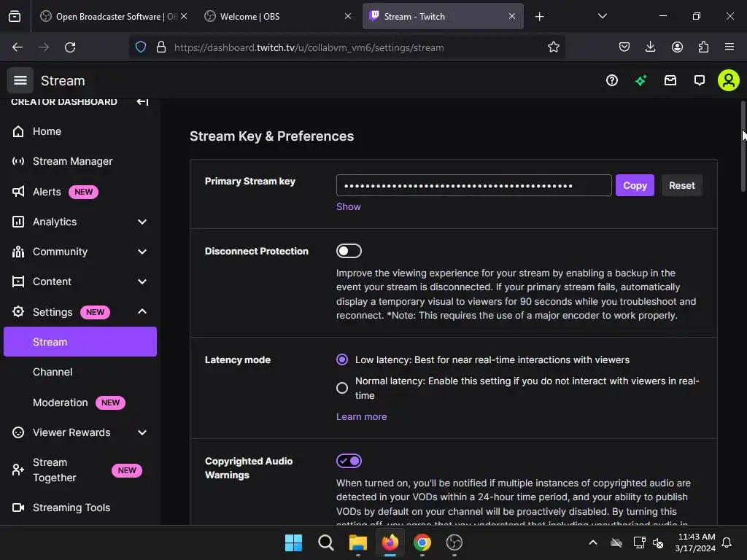The height and width of the screenshot is (560, 747).
Task: Open File Explorer from the taskbar
Action: [x=357, y=542]
